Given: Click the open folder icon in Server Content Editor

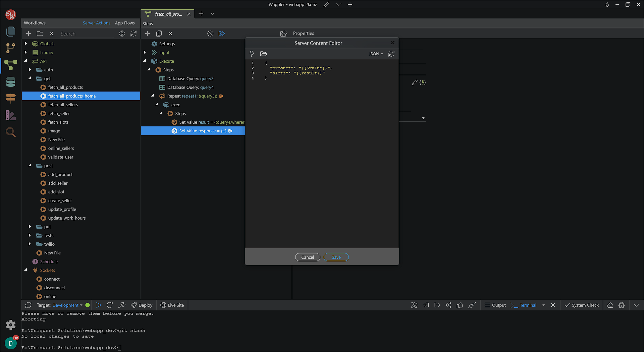Looking at the screenshot, I should pos(263,54).
